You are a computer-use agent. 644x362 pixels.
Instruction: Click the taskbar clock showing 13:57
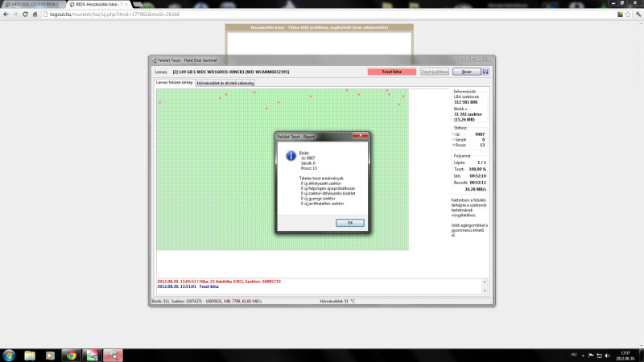point(625,356)
